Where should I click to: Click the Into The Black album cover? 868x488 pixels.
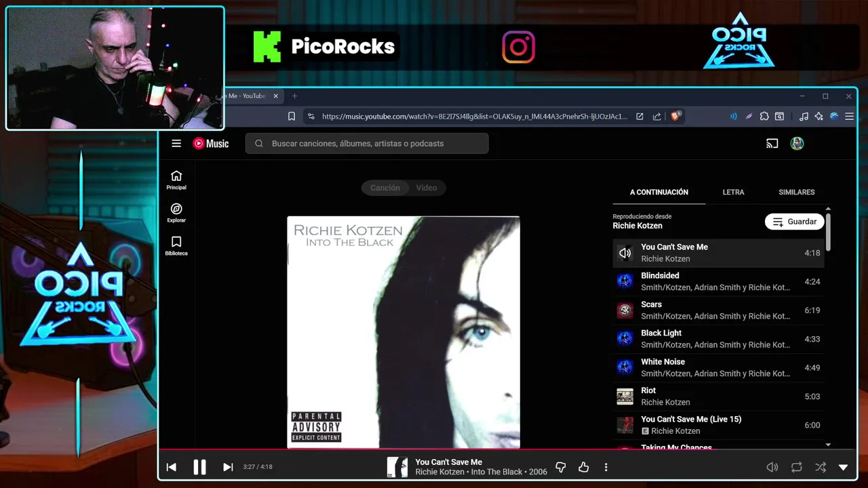(x=403, y=332)
